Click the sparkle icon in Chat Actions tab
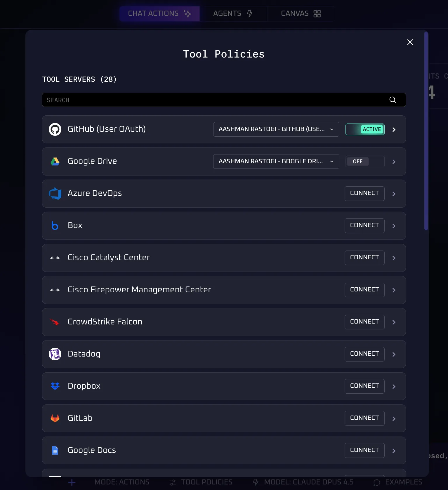 [187, 13]
